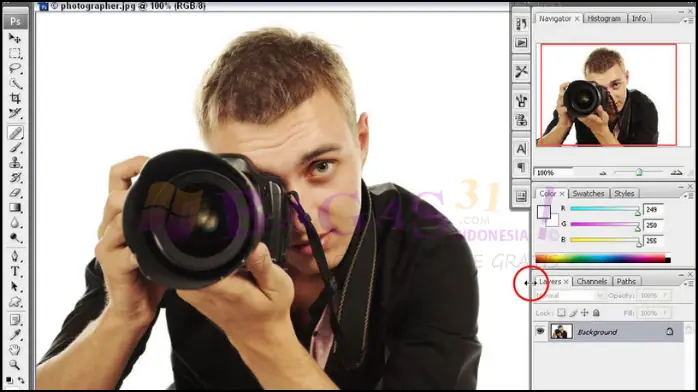The image size is (698, 392).
Task: Toggle lock image pixels brush icon
Action: (x=573, y=313)
